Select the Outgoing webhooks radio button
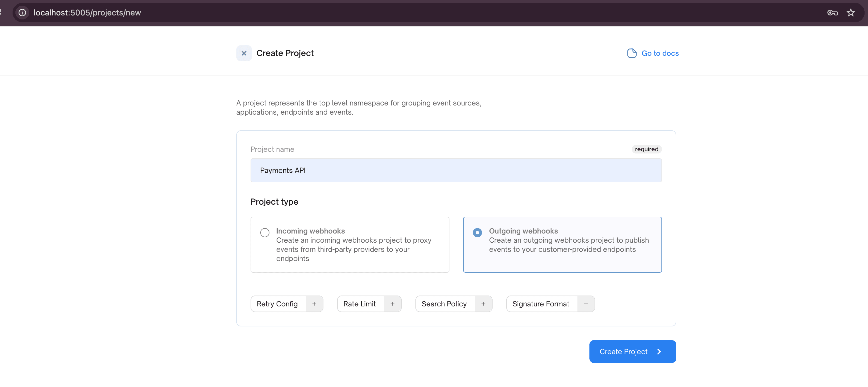The width and height of the screenshot is (868, 387). 477,233
